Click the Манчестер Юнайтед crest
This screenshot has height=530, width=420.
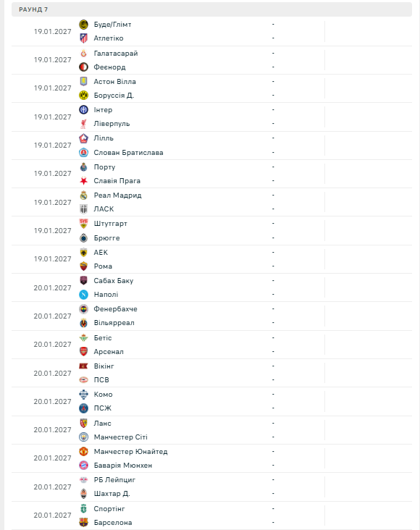pos(83,452)
